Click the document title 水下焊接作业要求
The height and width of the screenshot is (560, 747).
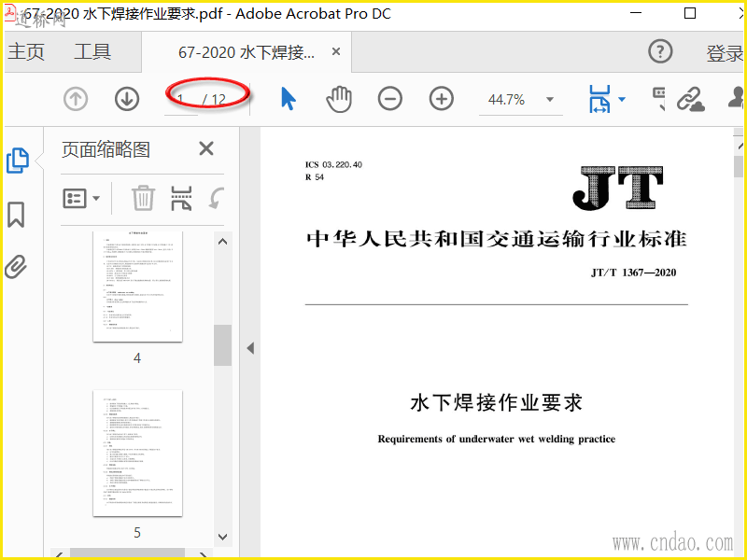click(x=497, y=403)
